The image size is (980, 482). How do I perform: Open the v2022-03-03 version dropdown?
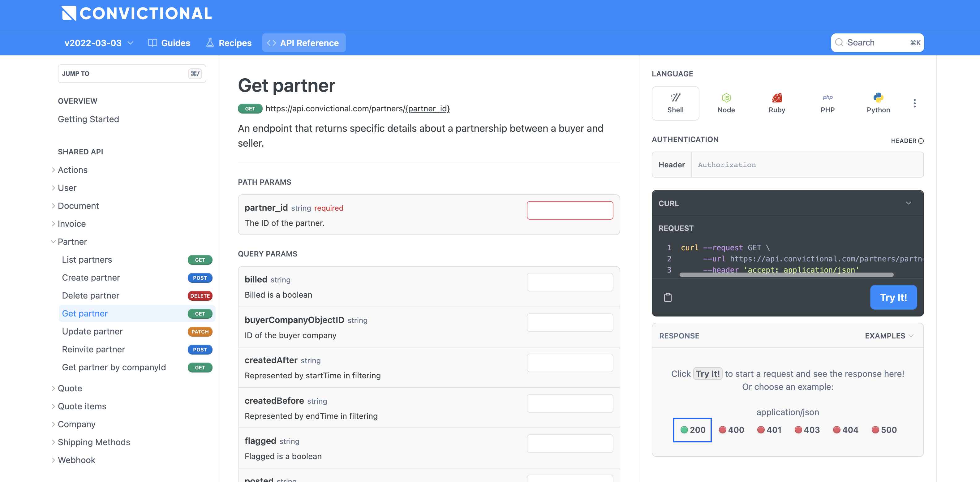99,43
